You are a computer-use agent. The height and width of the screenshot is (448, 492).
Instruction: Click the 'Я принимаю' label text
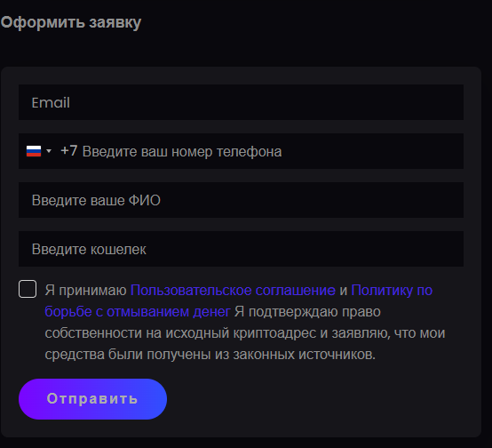85,291
